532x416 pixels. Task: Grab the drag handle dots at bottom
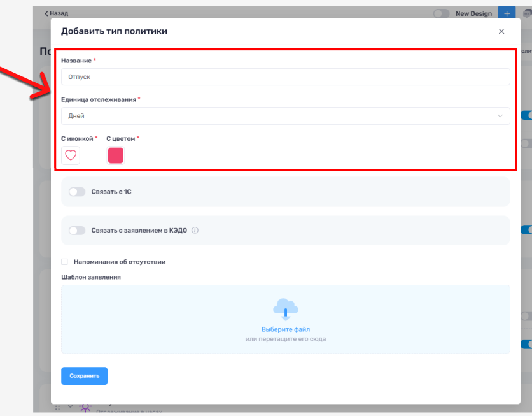tap(58, 407)
